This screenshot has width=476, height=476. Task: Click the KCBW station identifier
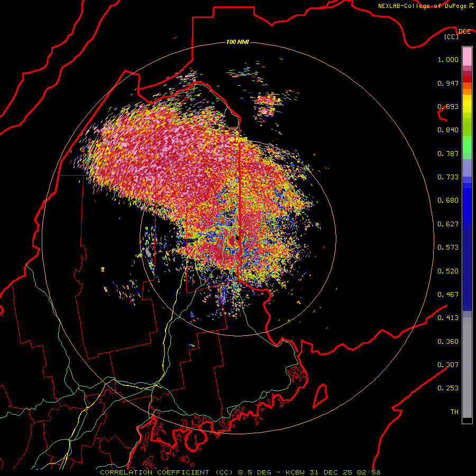[296, 472]
